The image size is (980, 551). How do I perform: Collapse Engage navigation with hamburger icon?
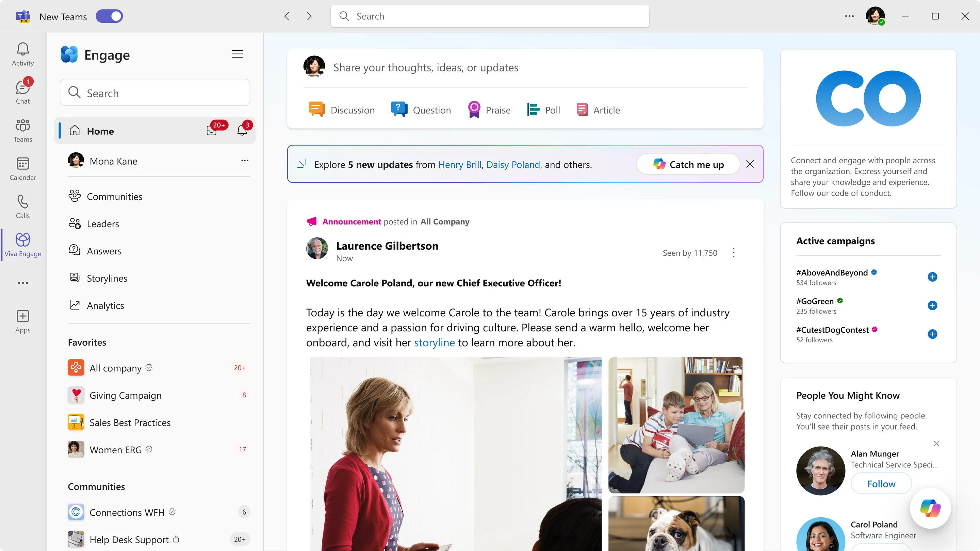click(x=238, y=54)
